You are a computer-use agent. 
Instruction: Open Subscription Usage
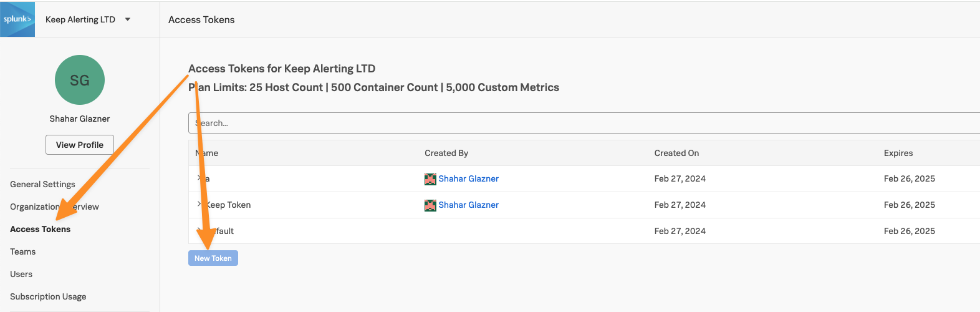point(48,296)
